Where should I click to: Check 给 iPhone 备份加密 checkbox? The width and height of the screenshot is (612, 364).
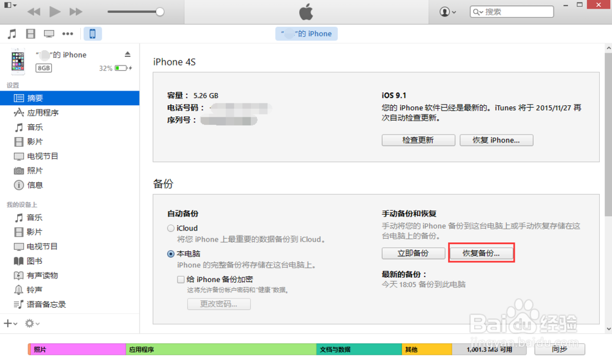point(181,280)
